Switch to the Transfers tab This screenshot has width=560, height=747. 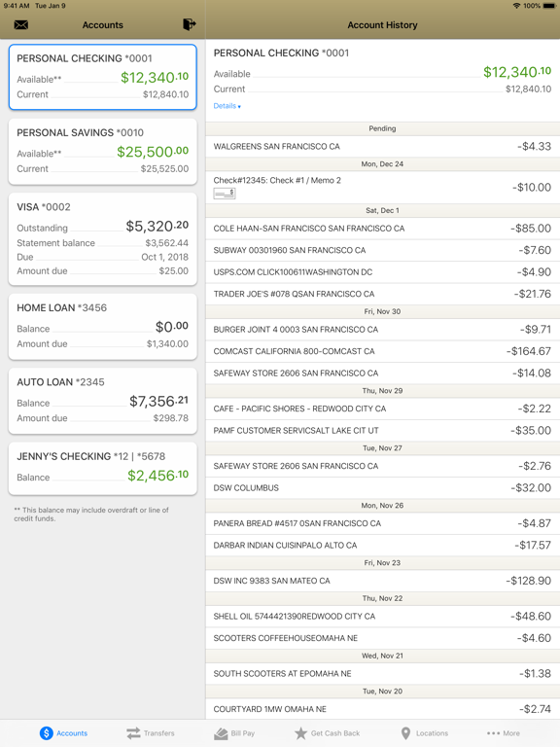[151, 733]
